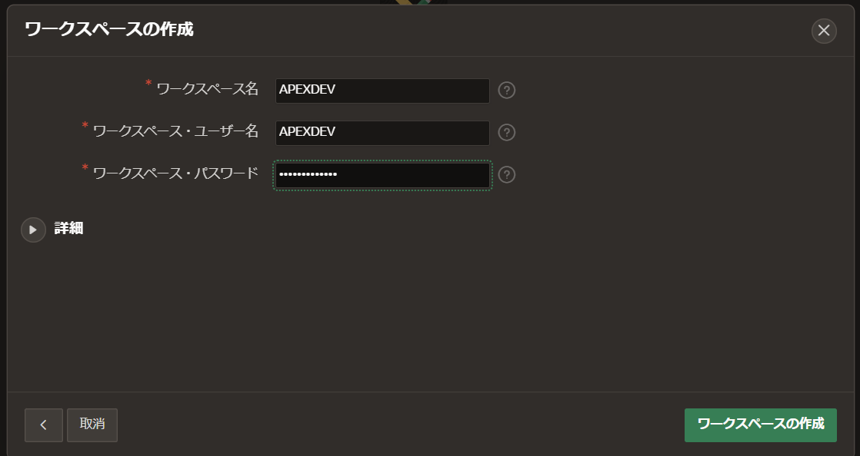The image size is (860, 456).
Task: Focus the ワークスペース名 input field
Action: point(382,90)
